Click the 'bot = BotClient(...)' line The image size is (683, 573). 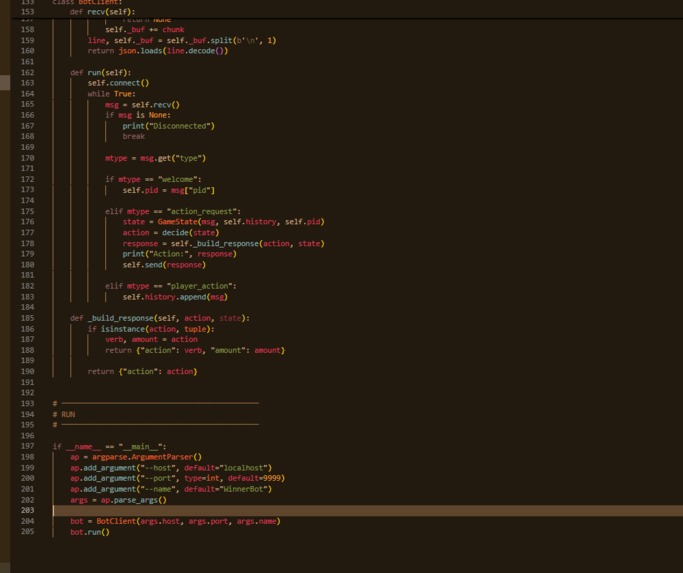(175, 521)
